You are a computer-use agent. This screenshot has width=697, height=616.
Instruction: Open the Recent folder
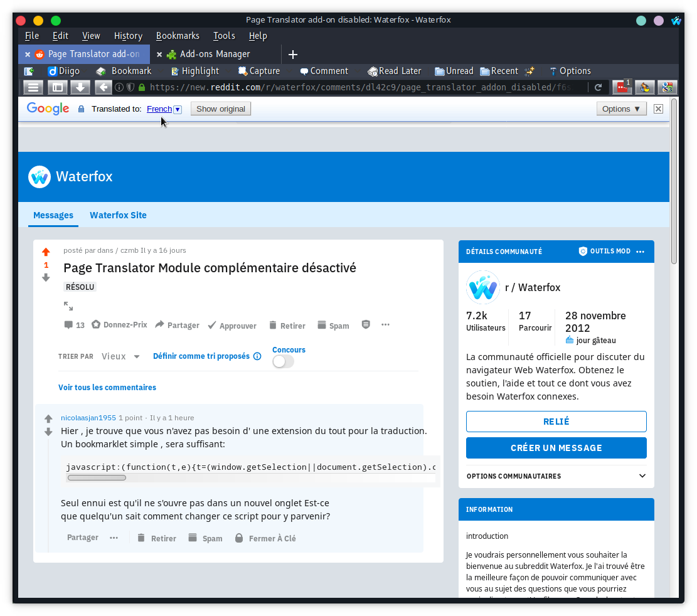(x=499, y=71)
